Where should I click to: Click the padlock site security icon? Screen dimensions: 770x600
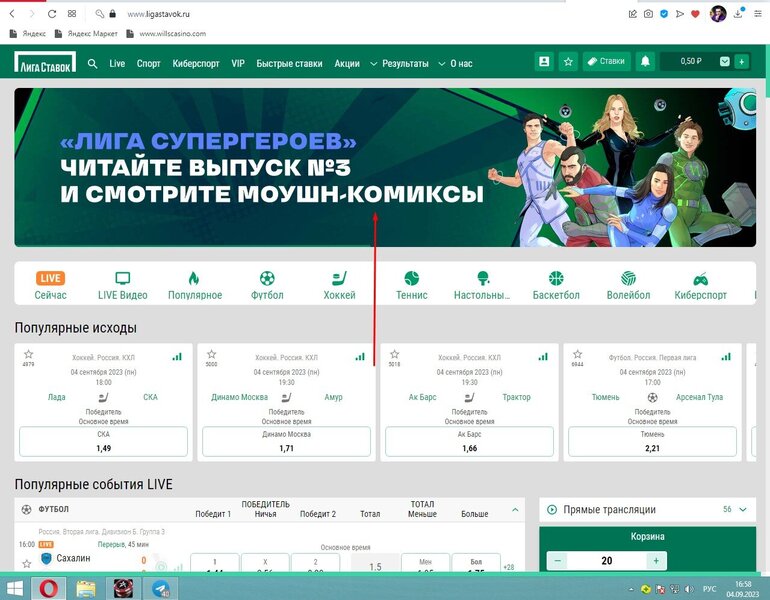[112, 14]
